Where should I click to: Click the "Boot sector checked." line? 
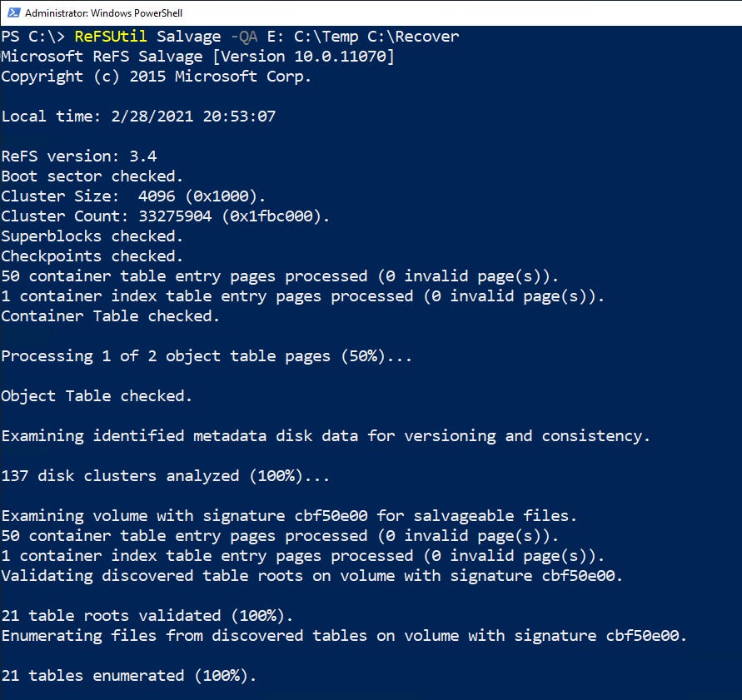point(92,176)
